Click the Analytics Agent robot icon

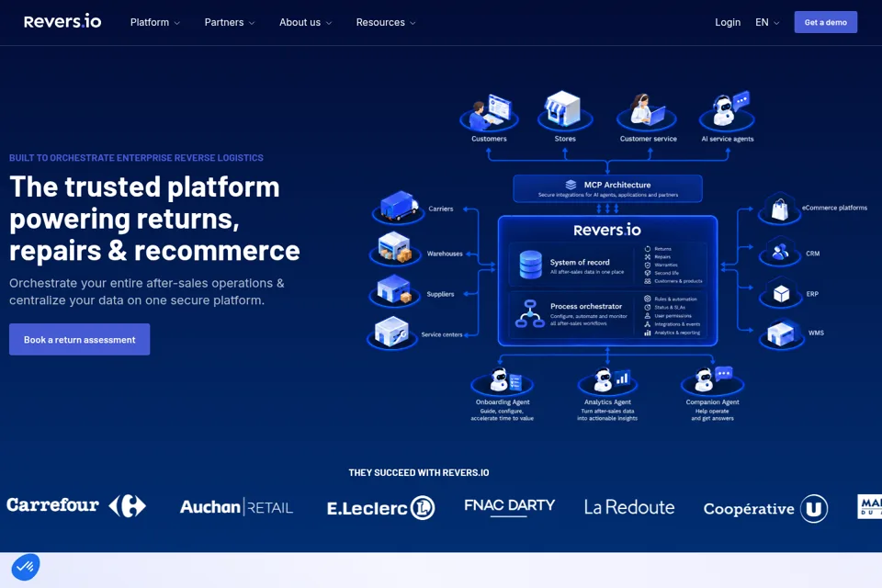pyautogui.click(x=607, y=381)
